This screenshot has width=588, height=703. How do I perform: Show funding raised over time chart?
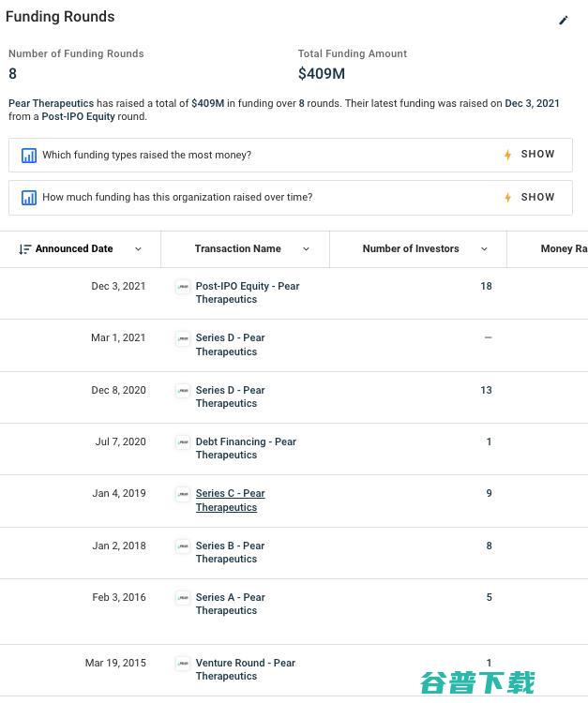[537, 197]
